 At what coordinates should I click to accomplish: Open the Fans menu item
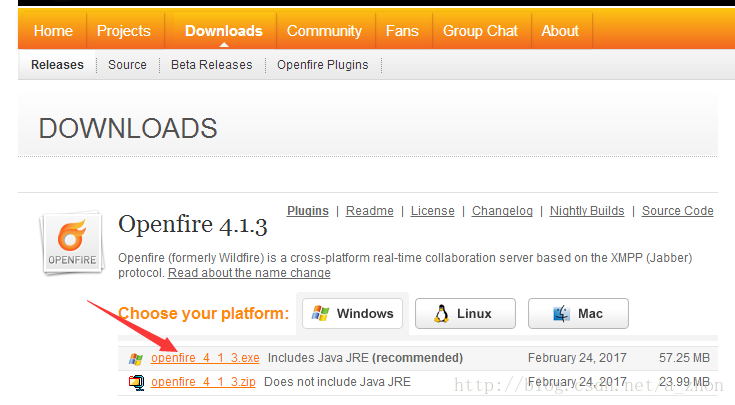pos(402,31)
